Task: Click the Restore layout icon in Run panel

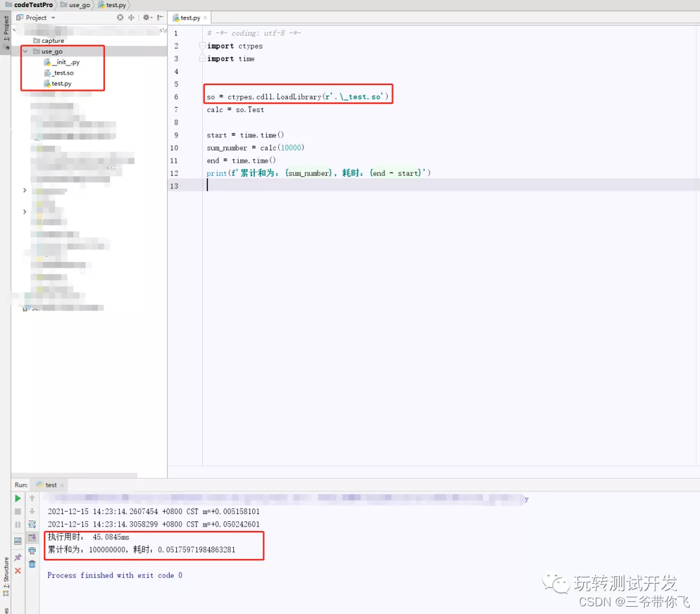Action: click(x=18, y=541)
